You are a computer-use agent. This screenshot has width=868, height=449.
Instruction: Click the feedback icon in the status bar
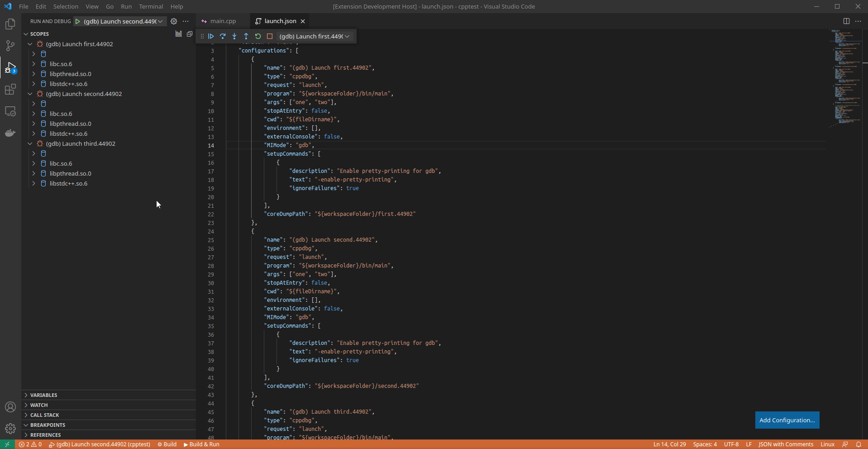pyautogui.click(x=845, y=444)
